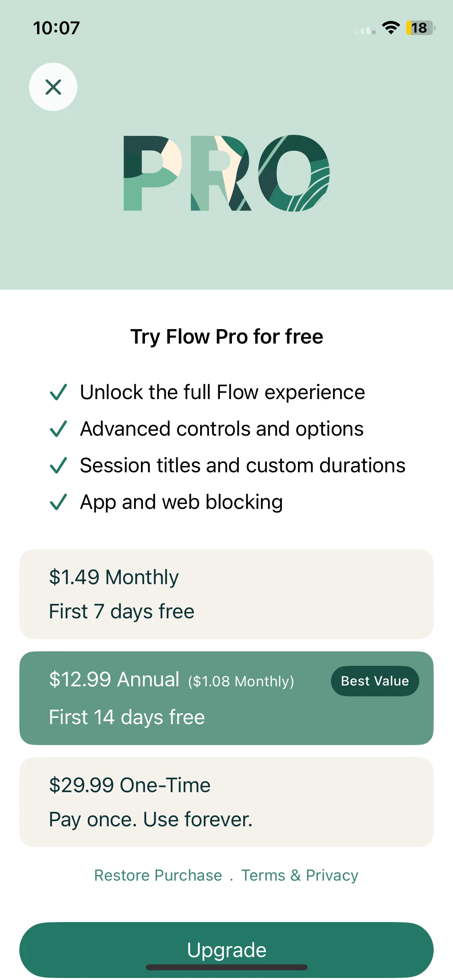
Task: Tap checkmark beside Session titles and custom durations
Action: [x=58, y=465]
